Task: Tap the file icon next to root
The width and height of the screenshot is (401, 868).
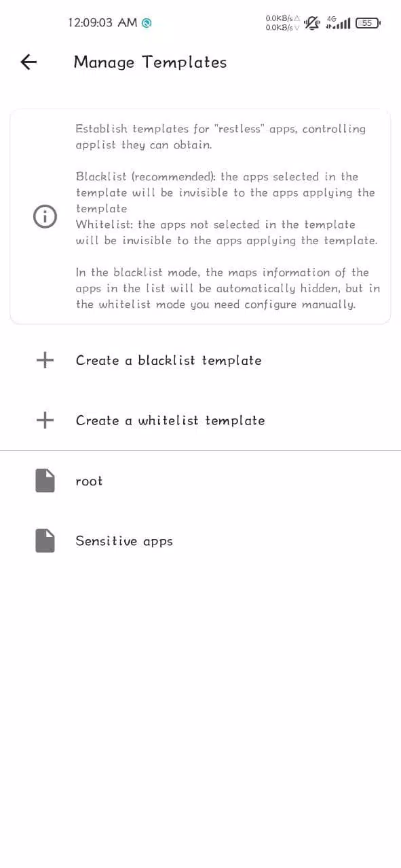Action: tap(45, 480)
